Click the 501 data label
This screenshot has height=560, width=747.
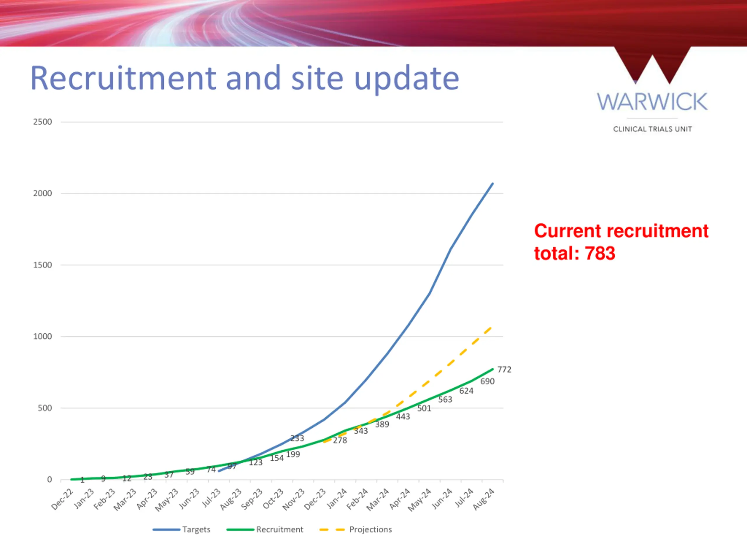point(424,408)
